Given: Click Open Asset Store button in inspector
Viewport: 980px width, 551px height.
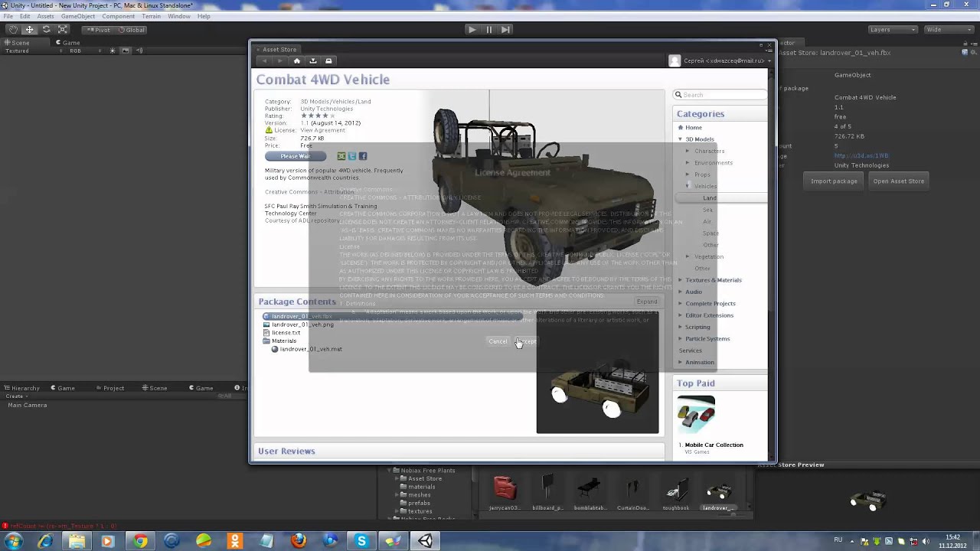Looking at the screenshot, I should coord(898,181).
